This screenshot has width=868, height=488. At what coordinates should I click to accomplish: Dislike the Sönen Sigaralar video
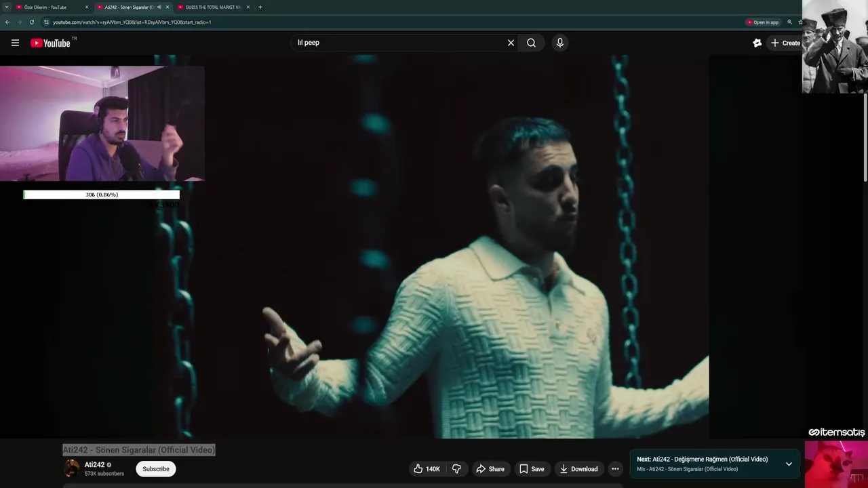[456, 469]
